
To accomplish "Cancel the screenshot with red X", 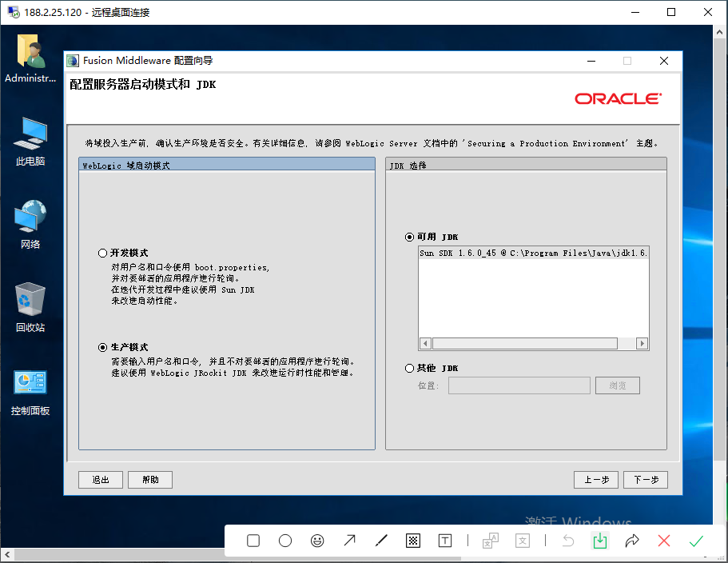I will (664, 541).
